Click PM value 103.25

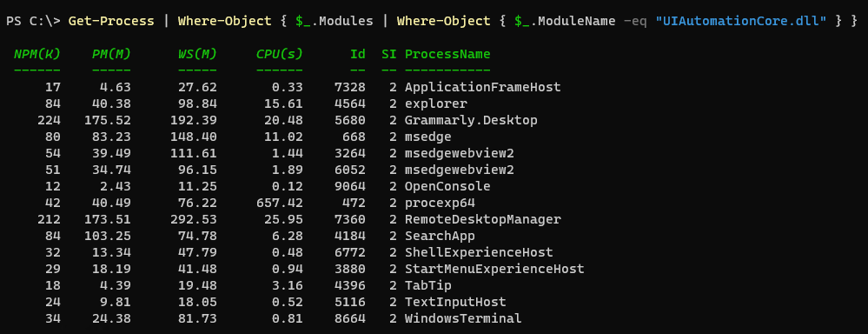108,236
